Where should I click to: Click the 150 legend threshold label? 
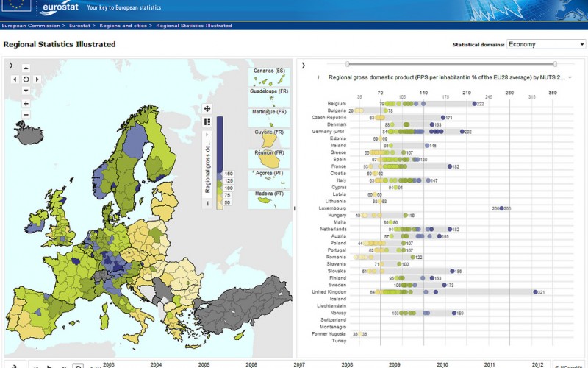pos(229,174)
